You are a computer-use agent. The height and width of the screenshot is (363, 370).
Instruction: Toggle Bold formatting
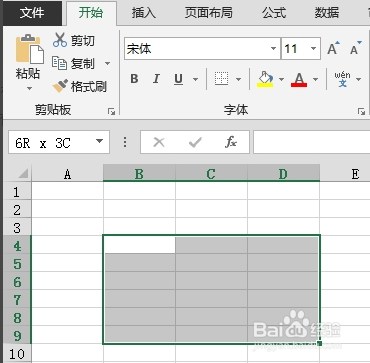coord(134,79)
